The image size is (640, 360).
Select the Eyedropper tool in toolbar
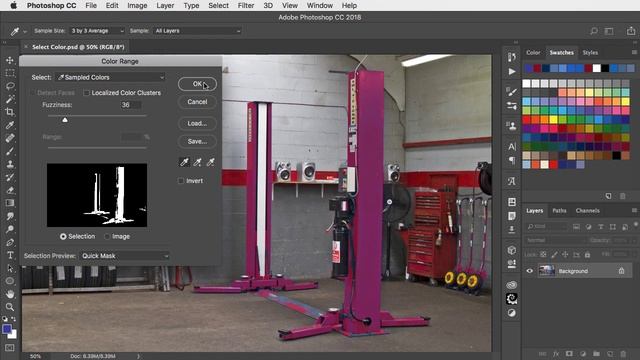point(10,125)
